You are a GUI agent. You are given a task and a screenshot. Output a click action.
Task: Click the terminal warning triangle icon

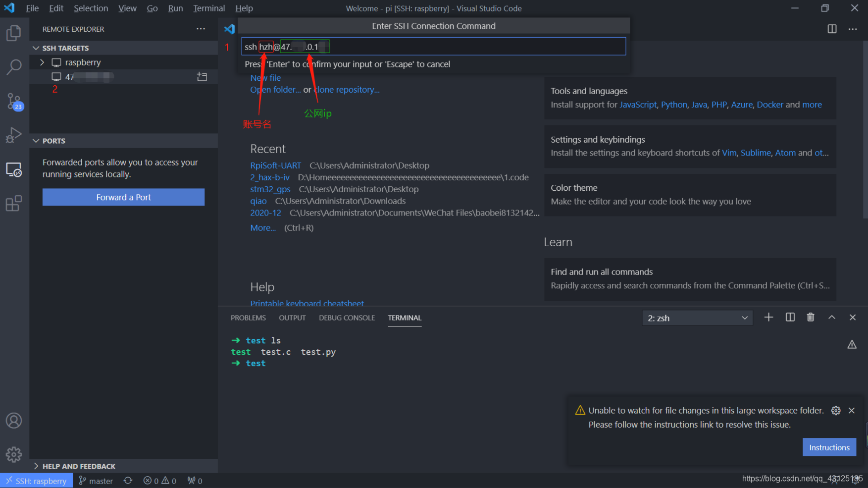[852, 344]
